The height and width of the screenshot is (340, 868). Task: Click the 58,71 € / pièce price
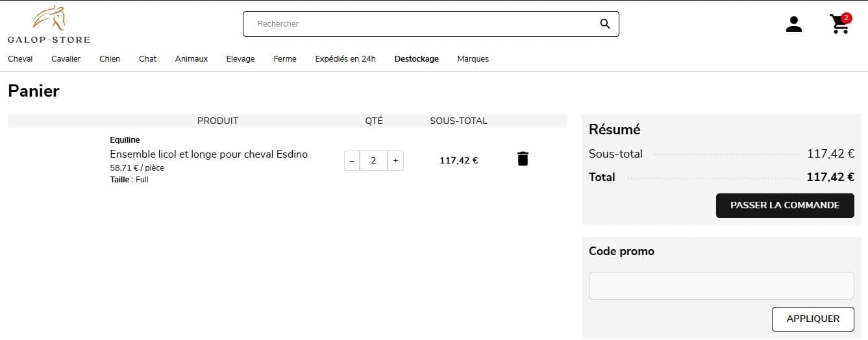(137, 168)
